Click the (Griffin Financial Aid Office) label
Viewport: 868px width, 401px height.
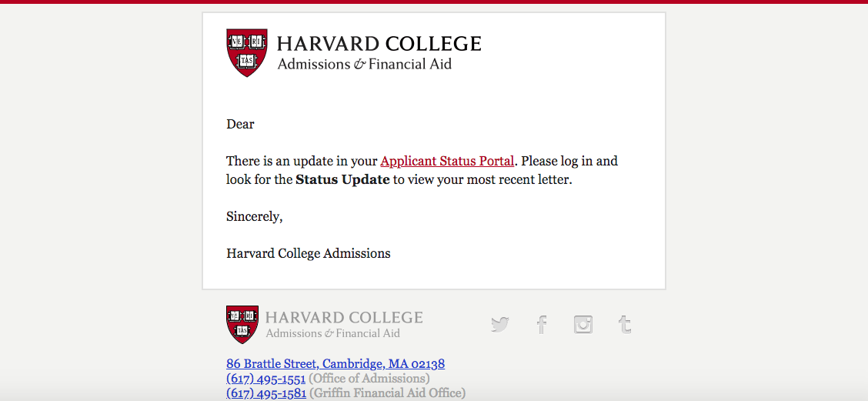pyautogui.click(x=388, y=393)
